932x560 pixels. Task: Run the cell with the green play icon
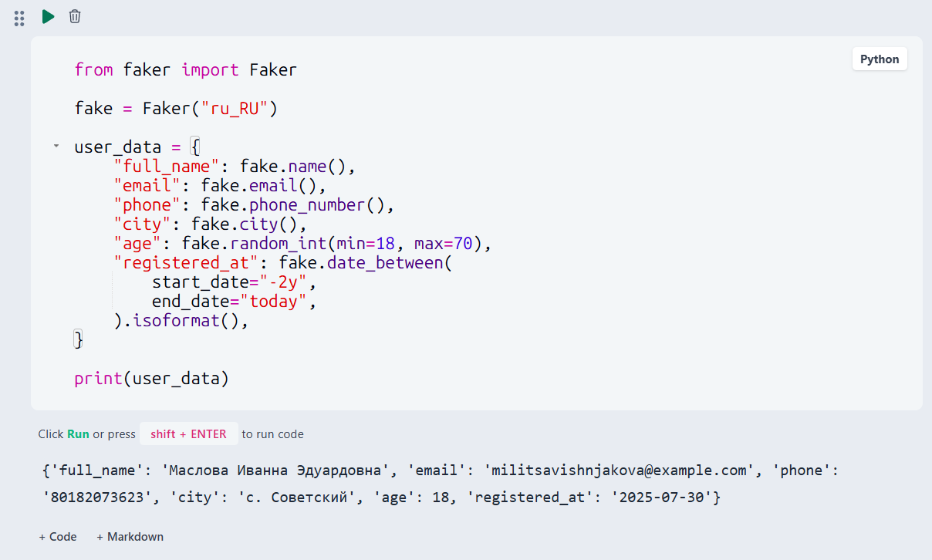(48, 16)
